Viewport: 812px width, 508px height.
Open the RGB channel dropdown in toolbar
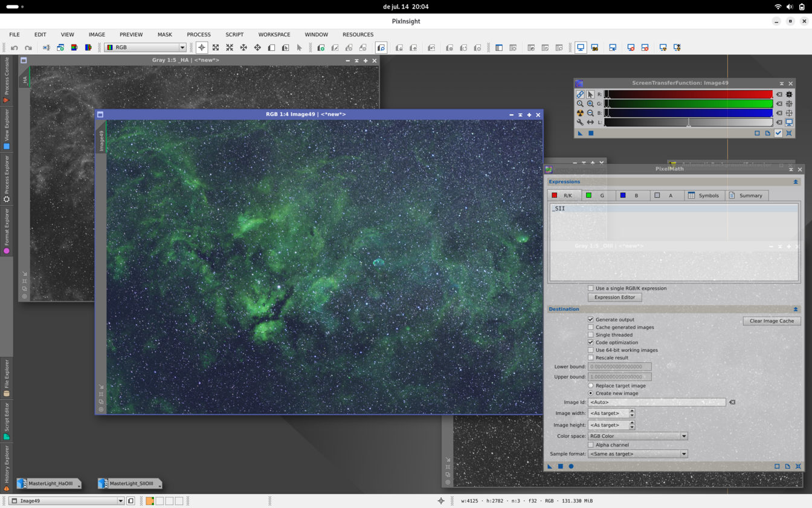(x=145, y=47)
